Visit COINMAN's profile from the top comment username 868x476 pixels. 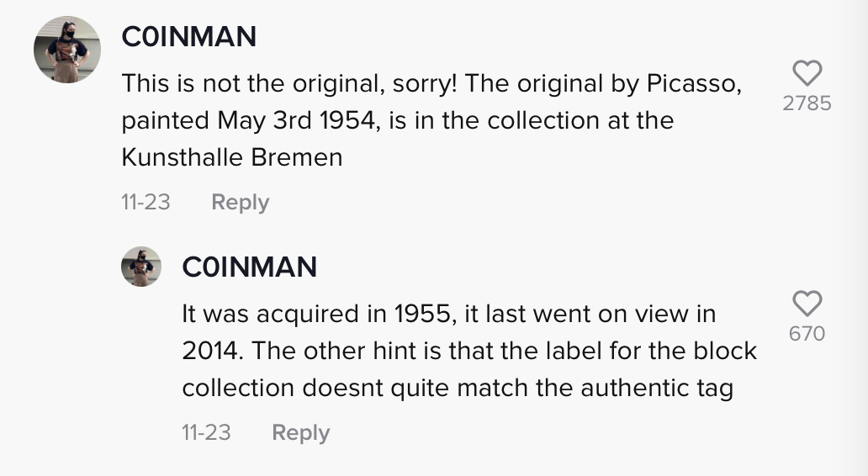[x=188, y=37]
